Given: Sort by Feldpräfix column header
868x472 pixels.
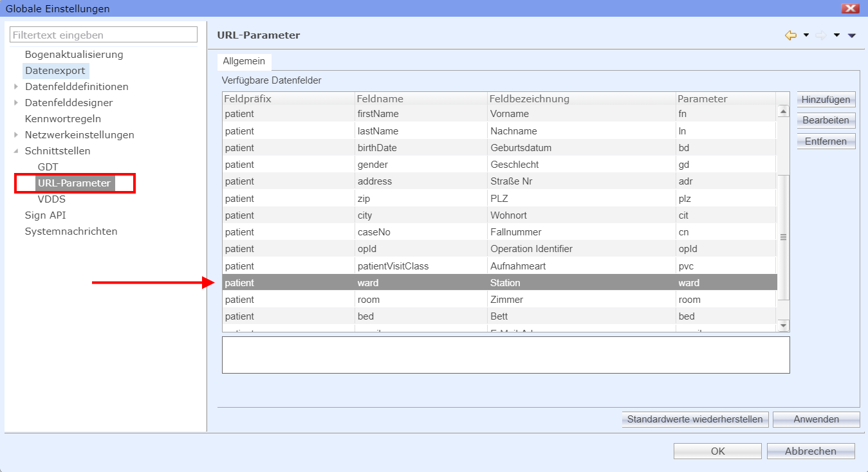Looking at the screenshot, I should [288, 99].
